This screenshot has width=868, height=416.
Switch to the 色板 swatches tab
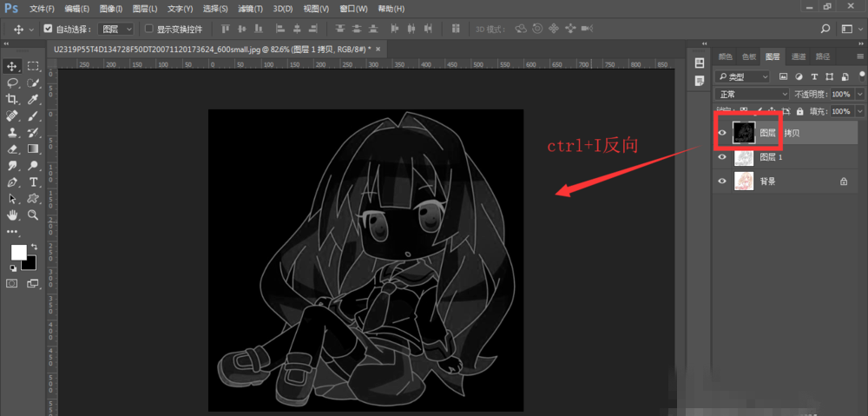[749, 56]
